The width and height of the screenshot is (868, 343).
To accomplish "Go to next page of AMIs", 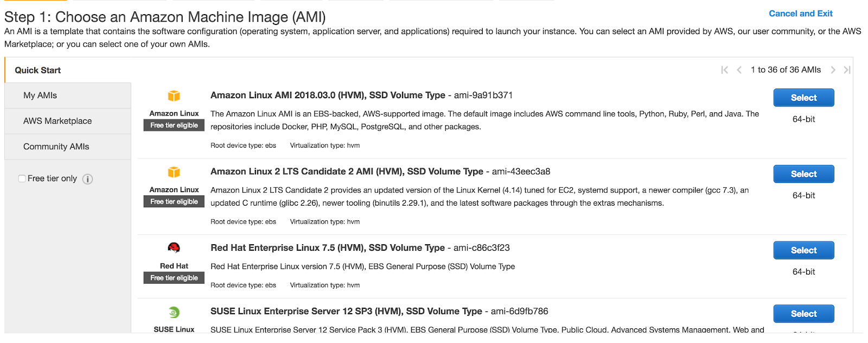I will pyautogui.click(x=833, y=70).
